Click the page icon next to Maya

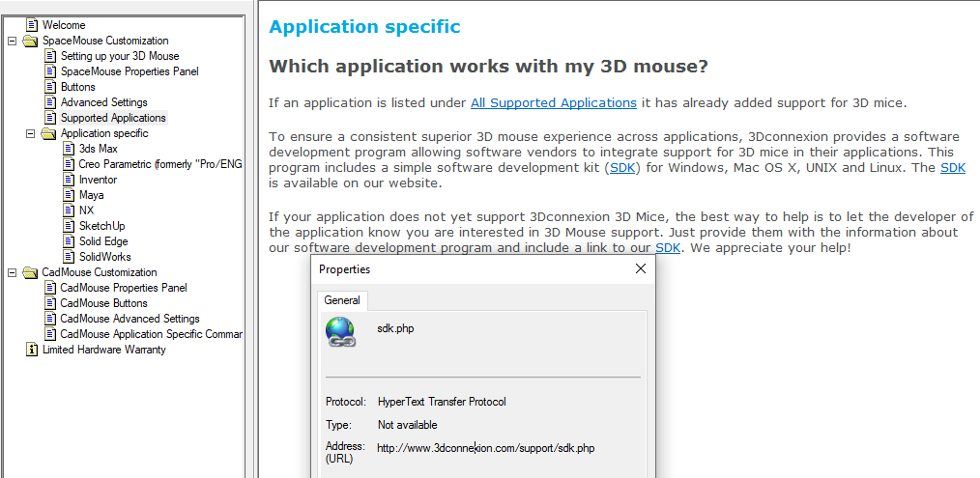tap(69, 195)
